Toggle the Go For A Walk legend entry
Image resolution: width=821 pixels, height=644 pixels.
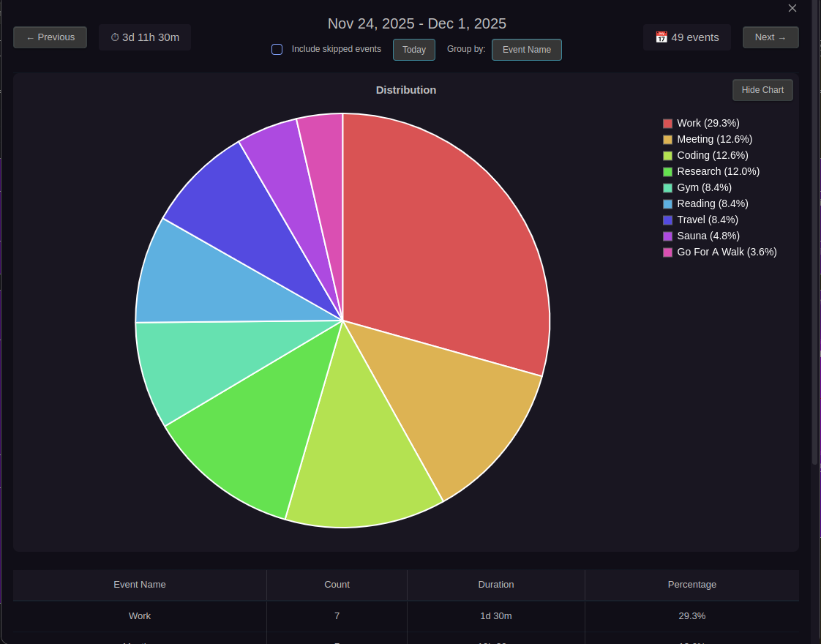point(726,252)
